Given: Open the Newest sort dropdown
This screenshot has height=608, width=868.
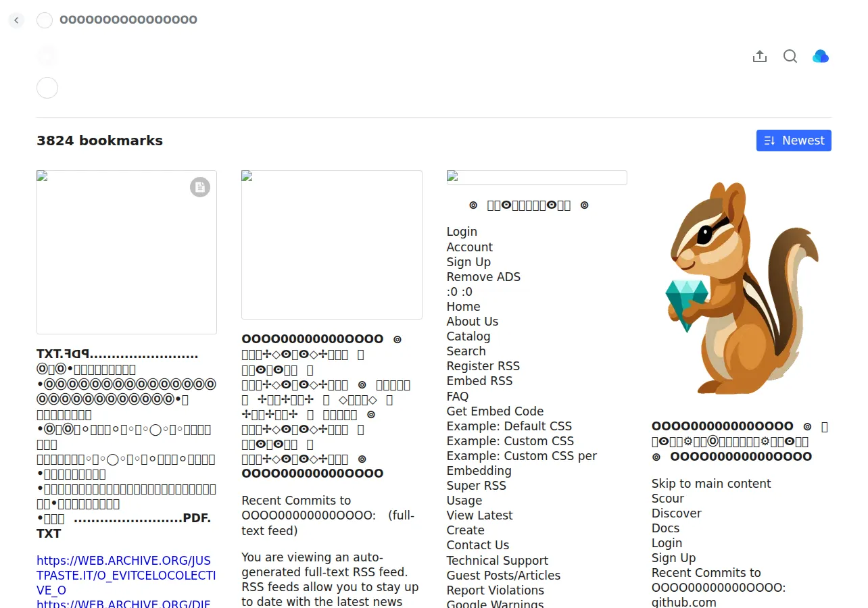Looking at the screenshot, I should 794,141.
